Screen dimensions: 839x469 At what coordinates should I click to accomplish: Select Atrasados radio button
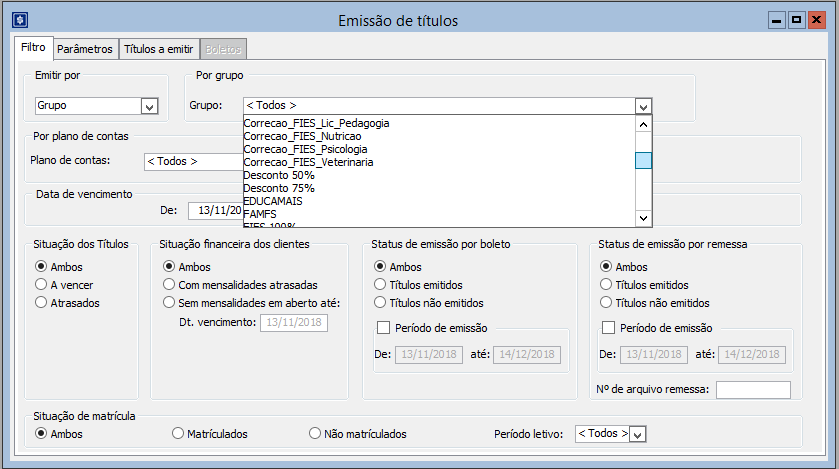click(x=41, y=302)
